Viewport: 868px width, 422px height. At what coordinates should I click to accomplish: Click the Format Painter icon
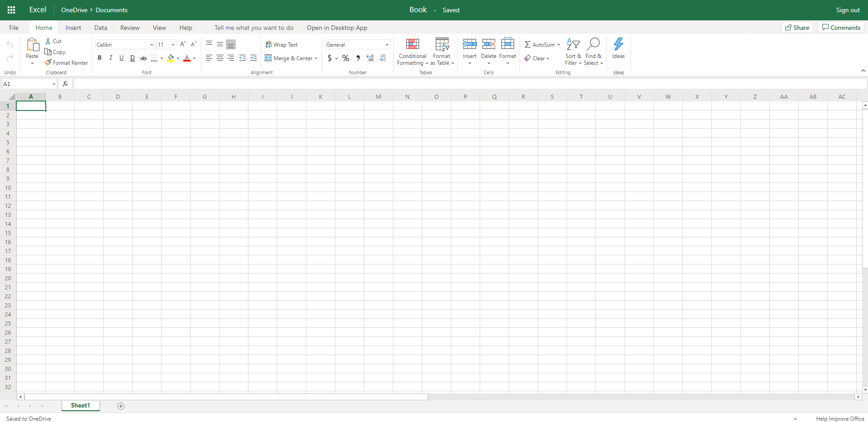48,62
